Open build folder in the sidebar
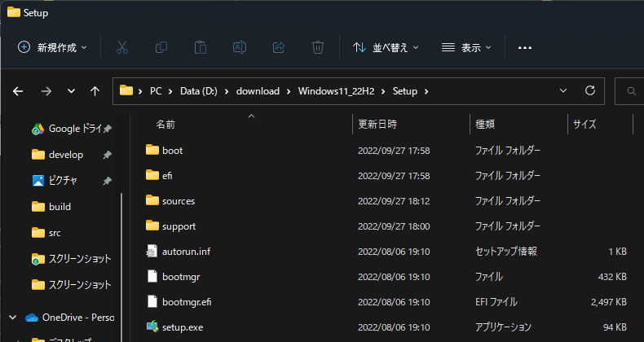The image size is (644, 342). tap(51, 207)
